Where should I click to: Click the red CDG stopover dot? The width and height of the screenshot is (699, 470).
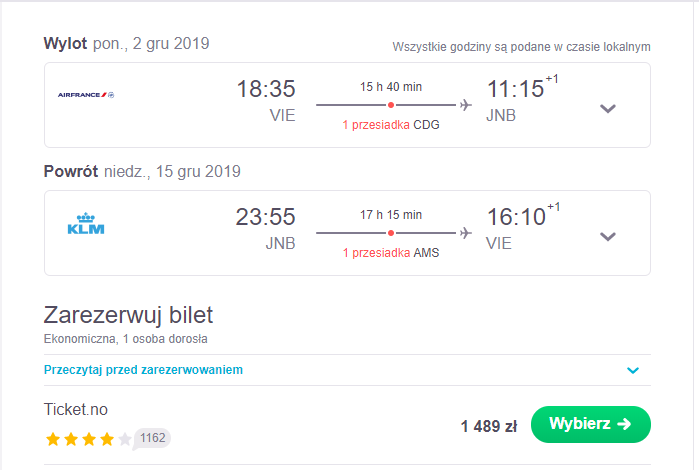click(x=391, y=105)
